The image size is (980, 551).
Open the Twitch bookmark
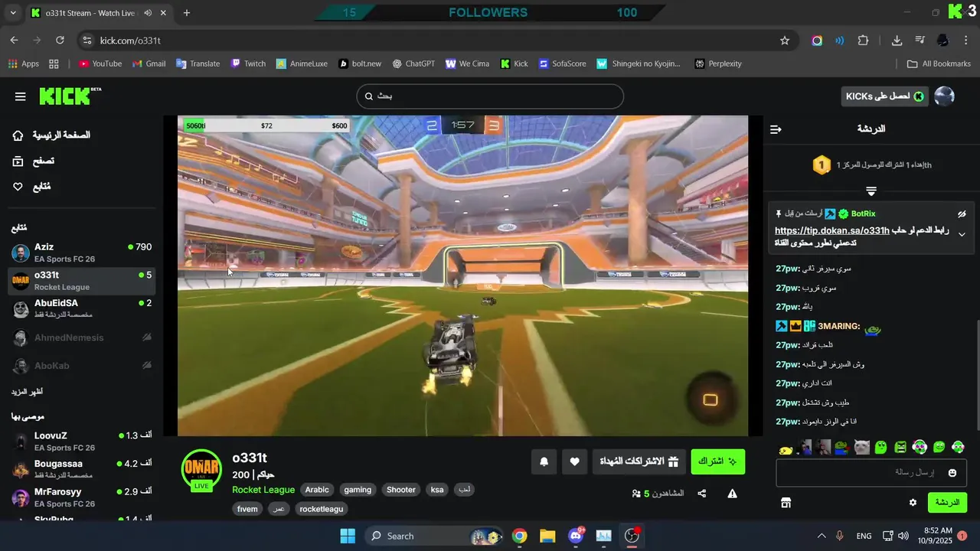[x=248, y=64]
